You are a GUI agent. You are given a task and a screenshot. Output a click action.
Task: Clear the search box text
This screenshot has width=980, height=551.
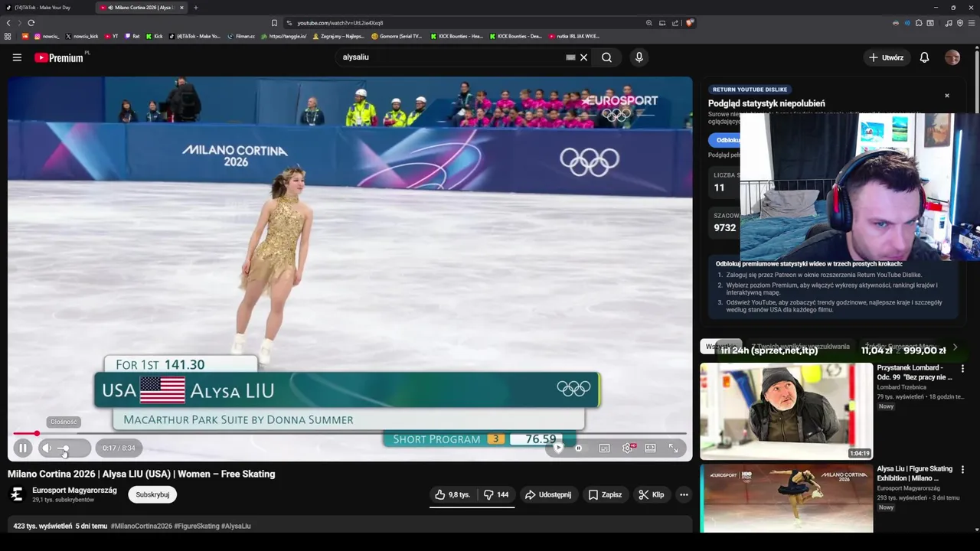583,57
